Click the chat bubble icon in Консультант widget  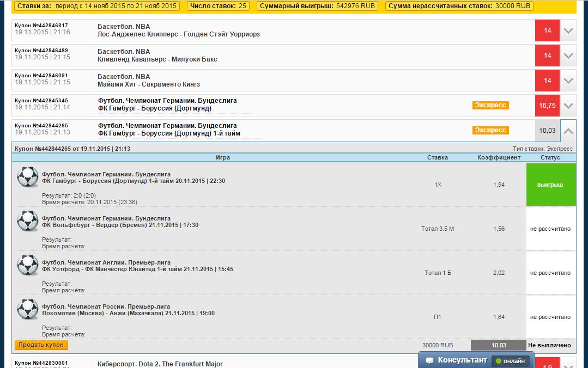coord(430,360)
